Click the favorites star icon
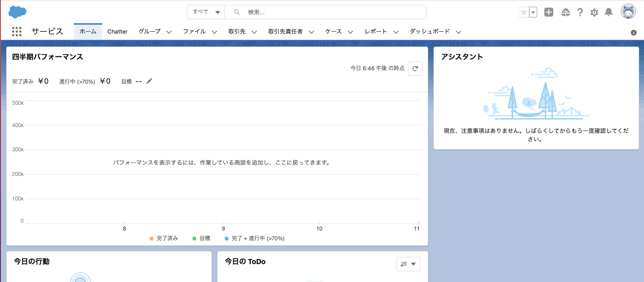The height and width of the screenshot is (282, 644). click(523, 12)
